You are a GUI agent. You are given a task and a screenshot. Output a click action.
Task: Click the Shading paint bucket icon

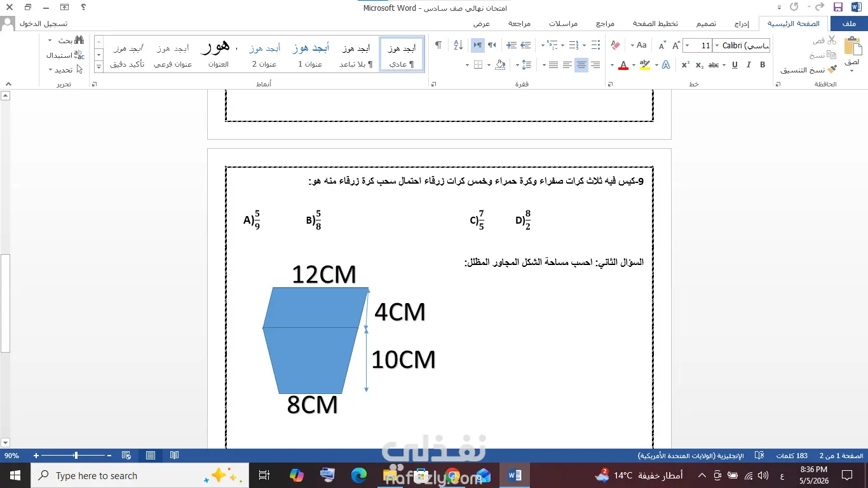pos(499,65)
